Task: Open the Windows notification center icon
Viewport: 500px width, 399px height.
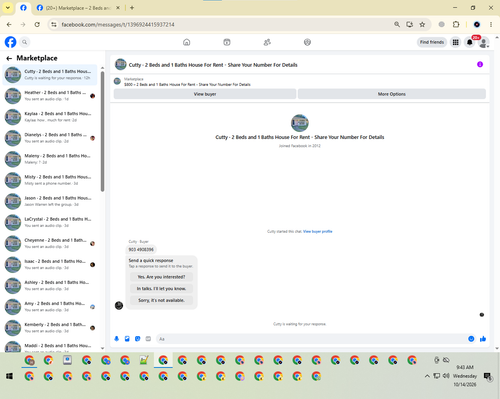Action: pyautogui.click(x=488, y=376)
